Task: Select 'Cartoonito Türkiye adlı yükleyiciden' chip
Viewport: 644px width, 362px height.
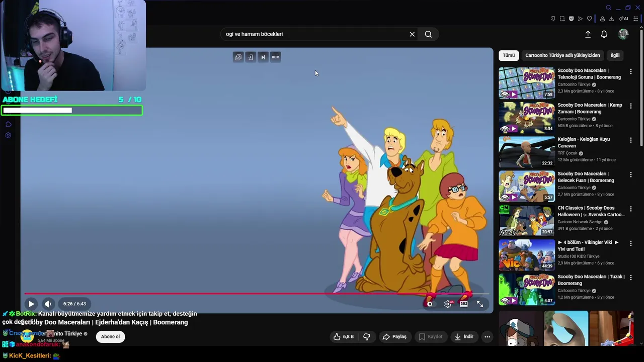Action: click(562, 55)
